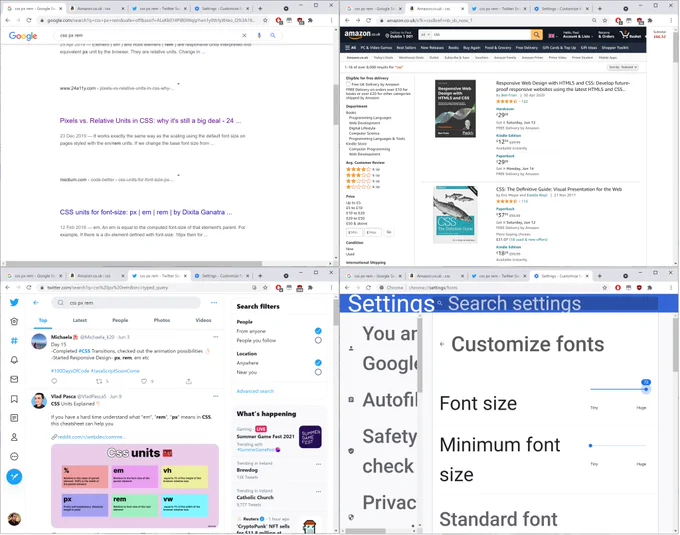
Task: Open the 'CSS: The Definitive Guide' book title
Action: tap(559, 189)
